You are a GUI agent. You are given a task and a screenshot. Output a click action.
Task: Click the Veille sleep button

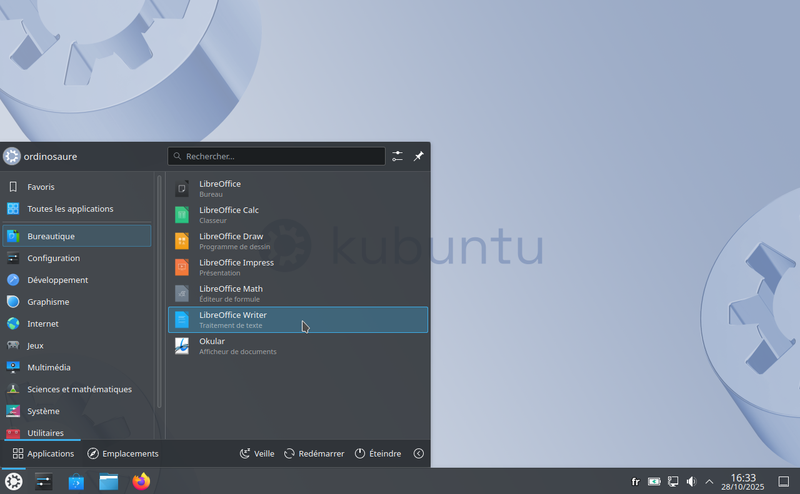[x=257, y=454]
